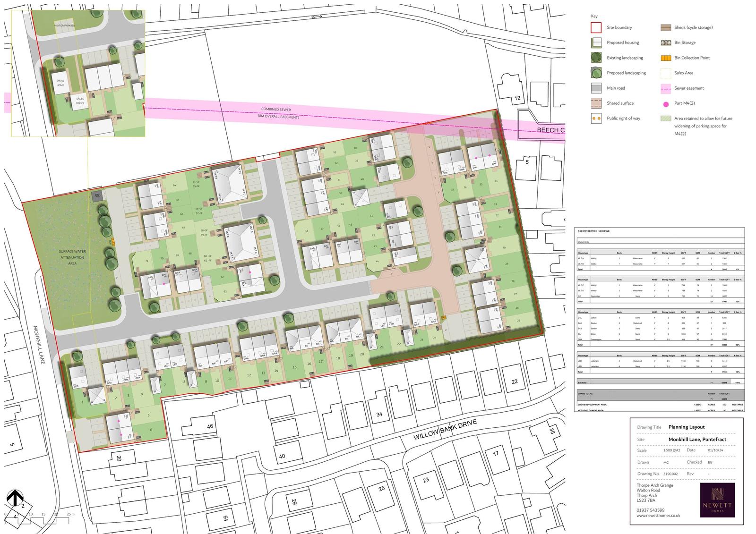Click the Surface Water Attenuation Area label
756x534 pixels.
(x=72, y=257)
